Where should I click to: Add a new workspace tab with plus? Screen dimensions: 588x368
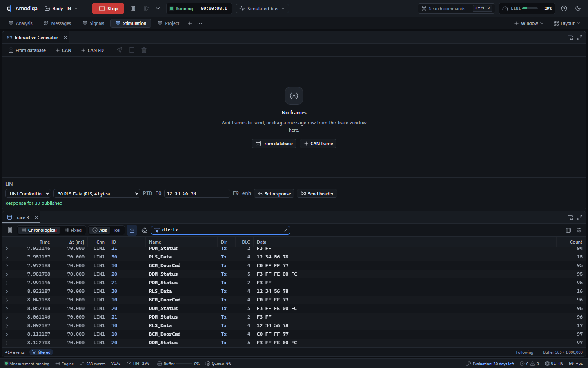[x=190, y=23]
